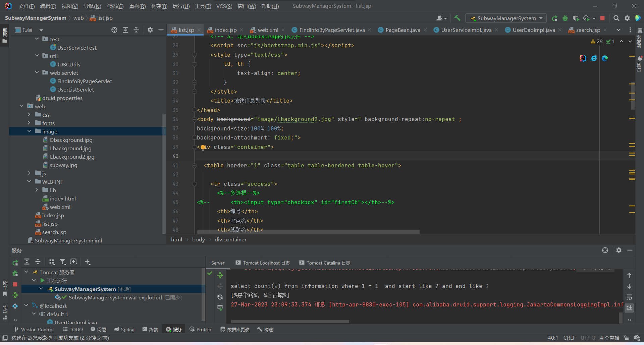Open the 重构(R) menu
The height and width of the screenshot is (345, 644).
[137, 6]
